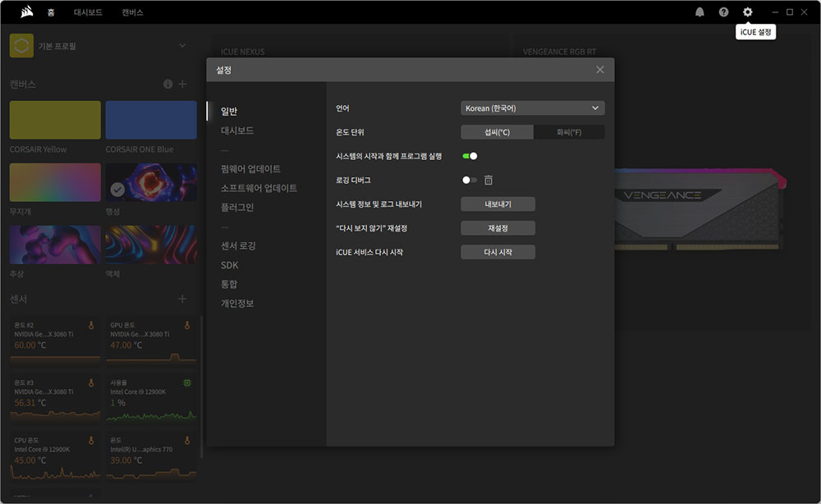Open the 언어 Korean language dropdown
Viewport: 821px width, 504px height.
(x=533, y=108)
